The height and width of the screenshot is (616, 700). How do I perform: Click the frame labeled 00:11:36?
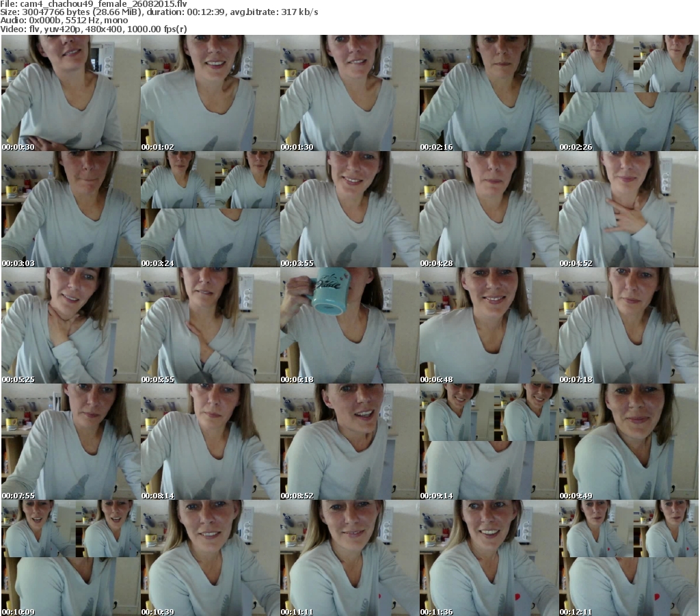coord(489,558)
